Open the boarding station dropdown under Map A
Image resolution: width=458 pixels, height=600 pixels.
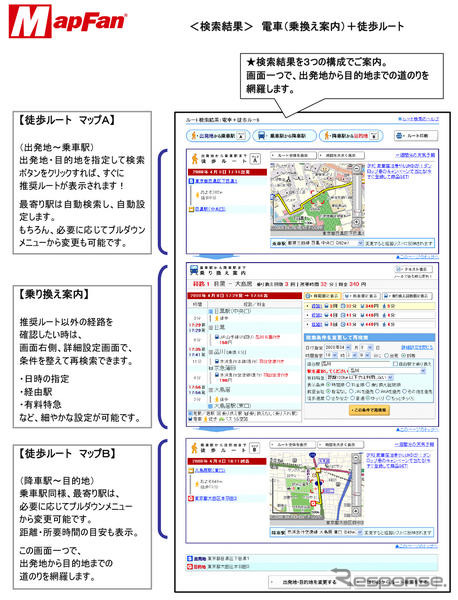point(325,243)
